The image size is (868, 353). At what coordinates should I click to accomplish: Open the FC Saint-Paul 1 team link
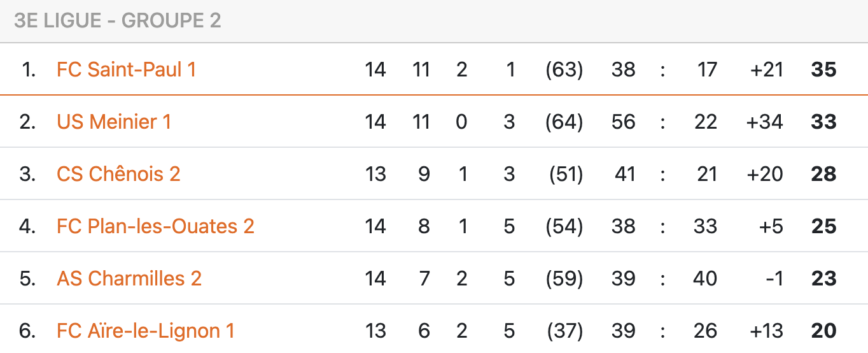point(126,69)
